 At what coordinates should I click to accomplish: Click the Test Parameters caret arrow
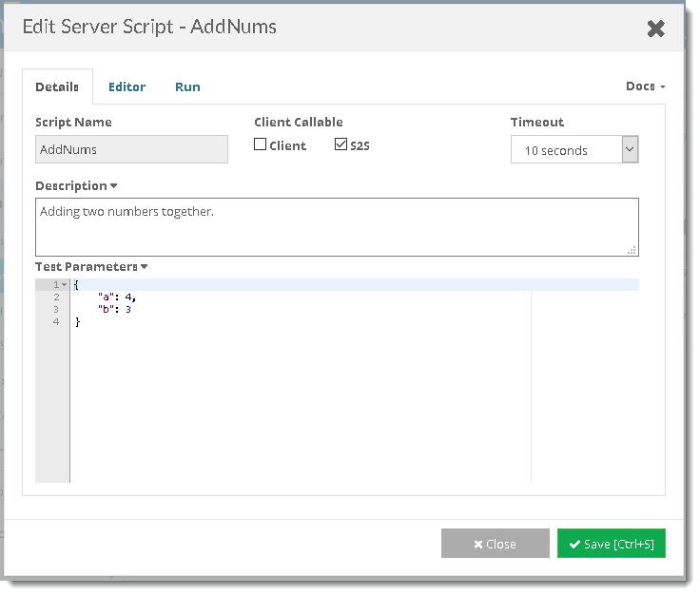(144, 267)
